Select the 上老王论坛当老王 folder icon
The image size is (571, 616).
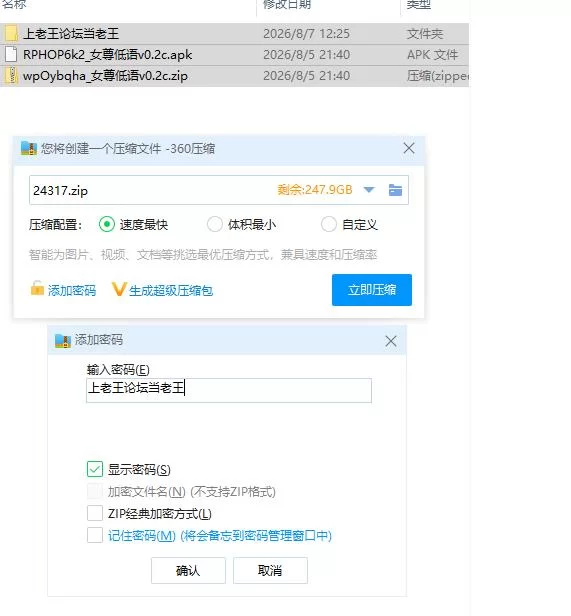(x=11, y=33)
